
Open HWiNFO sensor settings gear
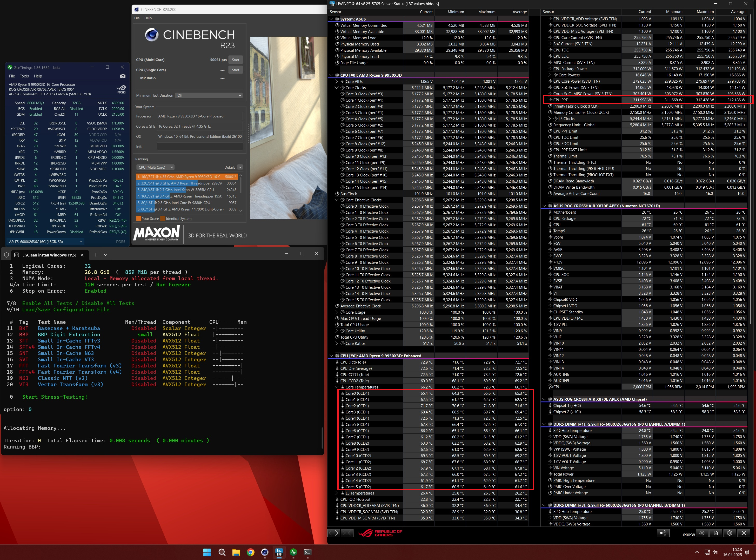click(730, 533)
